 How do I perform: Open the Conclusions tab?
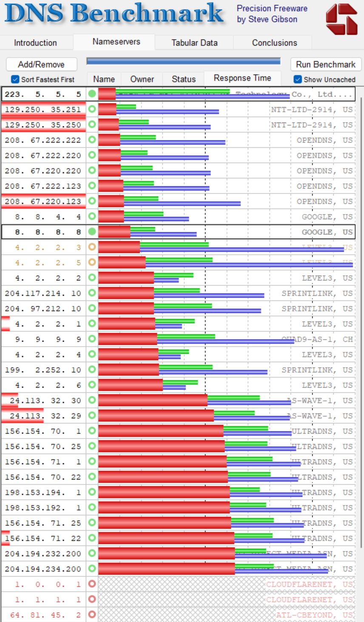pos(274,43)
